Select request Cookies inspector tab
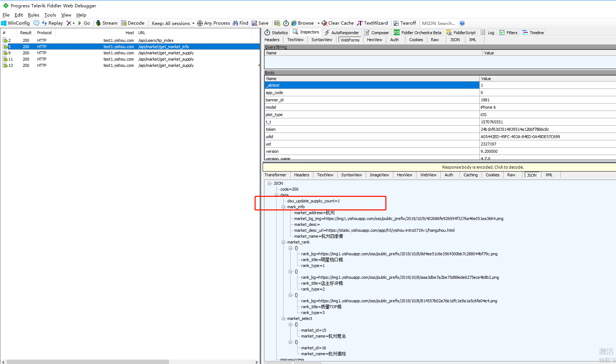 click(416, 40)
